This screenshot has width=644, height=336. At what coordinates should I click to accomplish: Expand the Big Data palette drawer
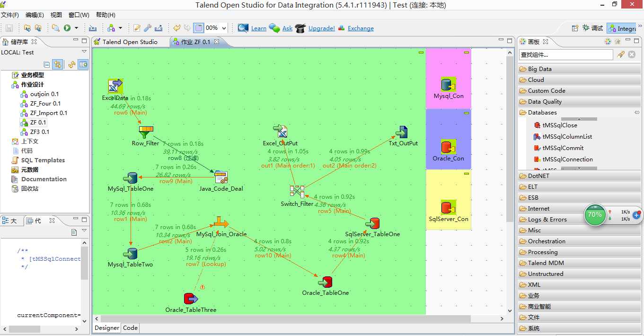580,69
